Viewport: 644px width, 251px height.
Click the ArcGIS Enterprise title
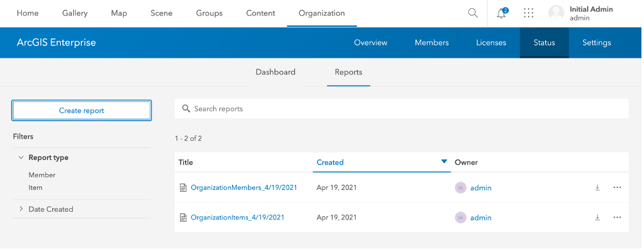click(x=56, y=42)
